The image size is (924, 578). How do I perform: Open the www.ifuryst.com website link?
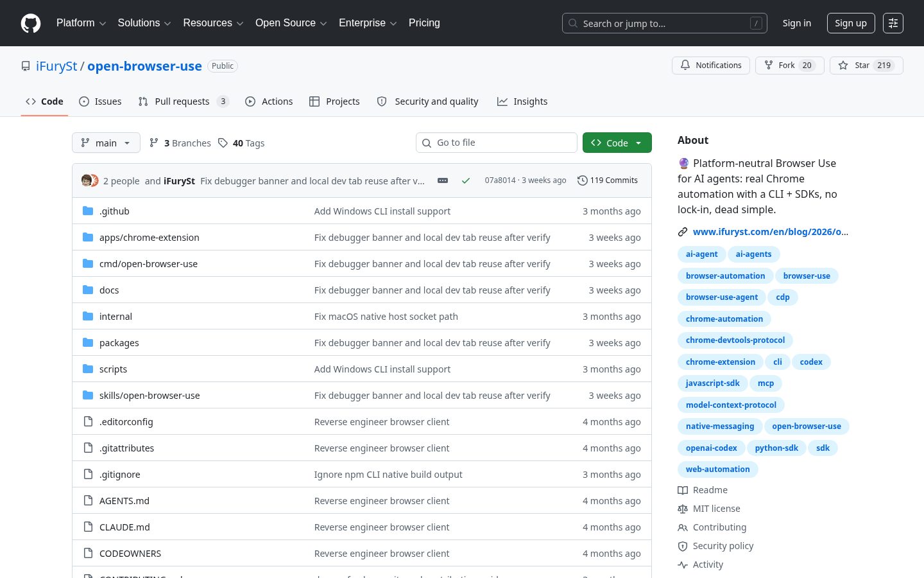771,232
